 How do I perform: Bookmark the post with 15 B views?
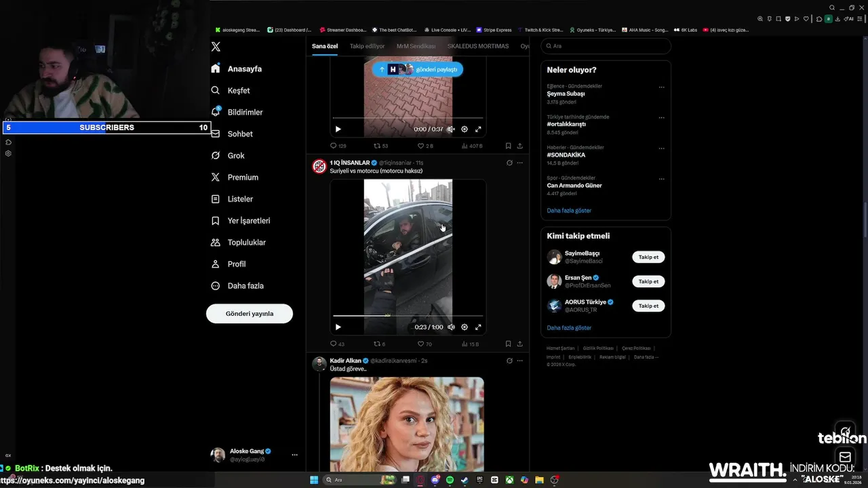coord(508,344)
